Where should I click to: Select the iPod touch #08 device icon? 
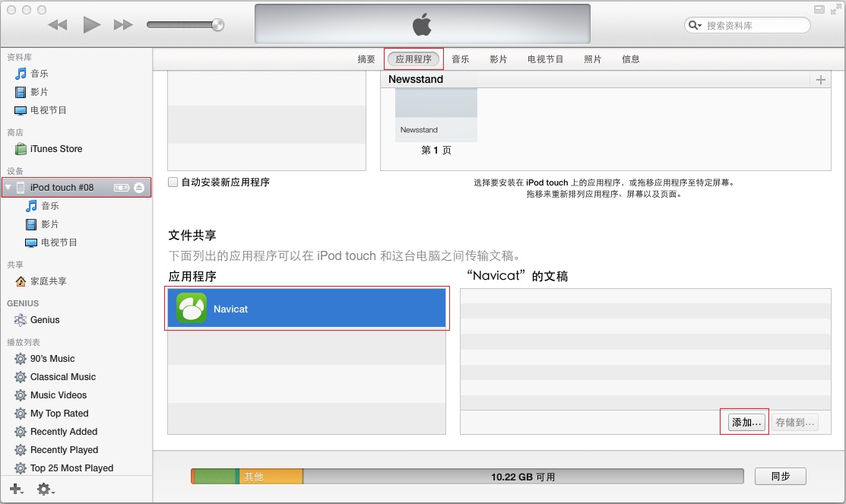21,187
